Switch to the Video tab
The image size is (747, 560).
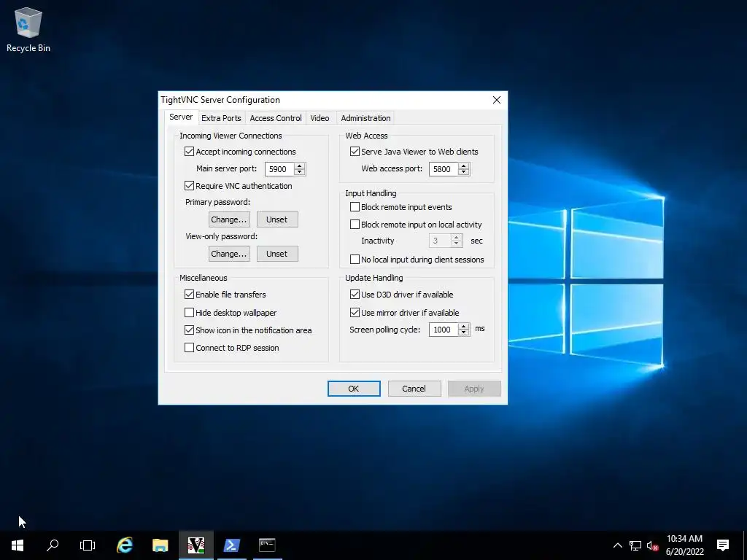(x=320, y=118)
